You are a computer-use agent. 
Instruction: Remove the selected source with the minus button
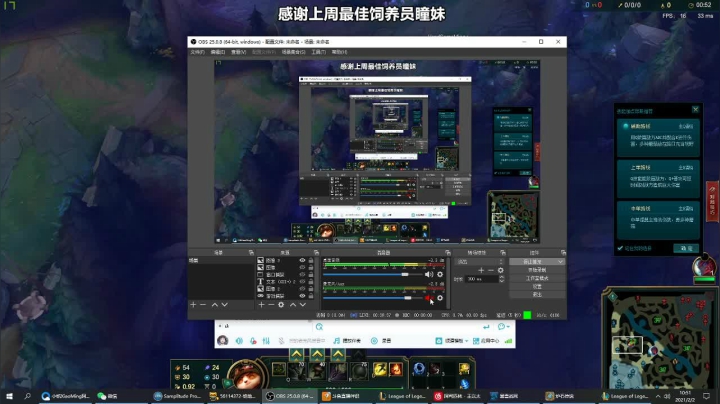tap(271, 305)
